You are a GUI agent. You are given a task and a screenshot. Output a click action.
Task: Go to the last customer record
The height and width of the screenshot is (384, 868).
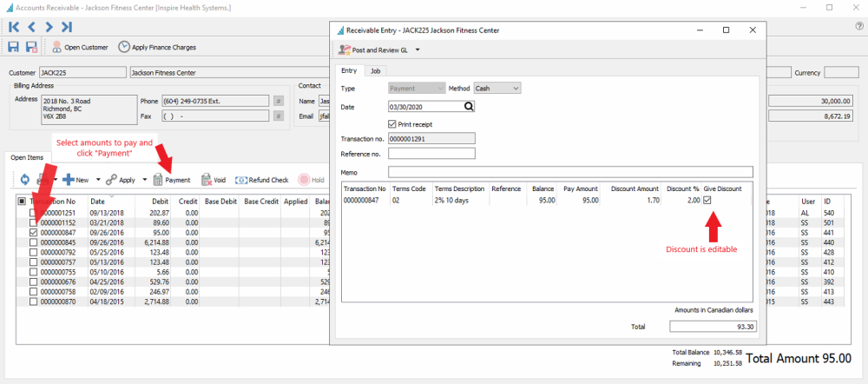click(x=67, y=27)
